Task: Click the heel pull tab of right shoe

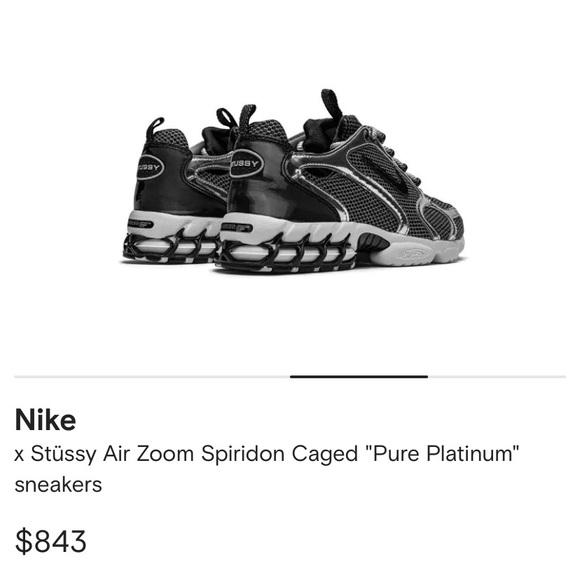Action: (247, 118)
